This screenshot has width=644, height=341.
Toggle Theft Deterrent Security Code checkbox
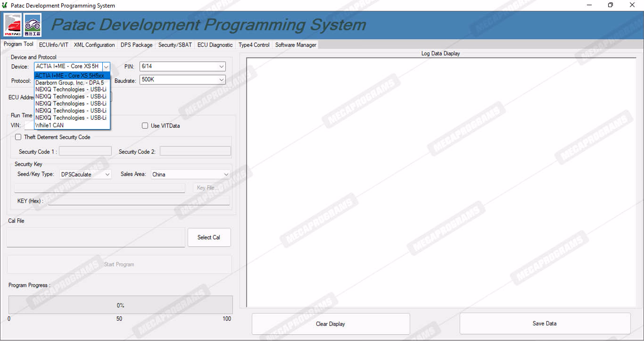click(x=18, y=137)
